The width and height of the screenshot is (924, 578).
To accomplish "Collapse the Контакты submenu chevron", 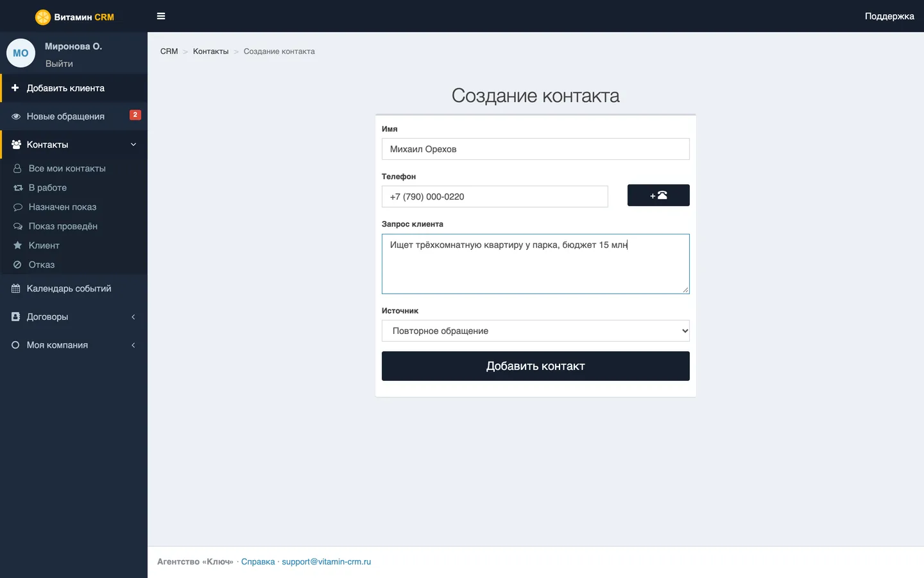I will [x=133, y=144].
